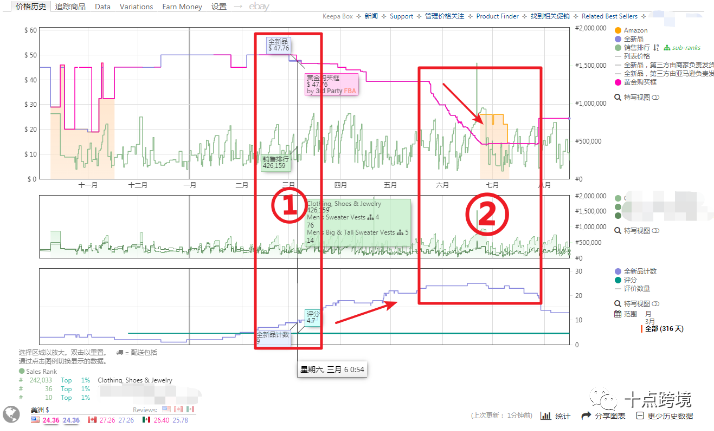The height and width of the screenshot is (431, 714).
Task: Click magnifier icon beside category rank chart
Action: [x=617, y=231]
